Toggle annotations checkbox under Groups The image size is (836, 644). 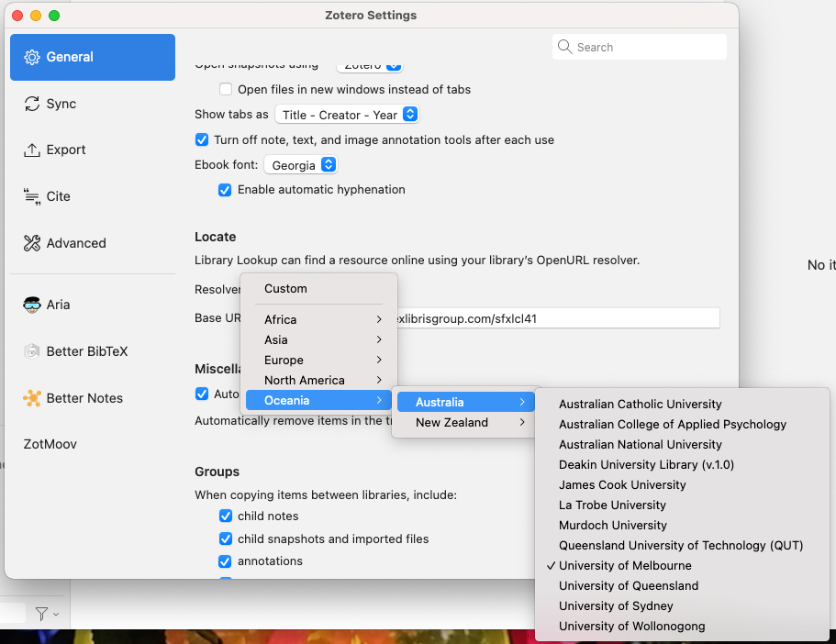225,561
